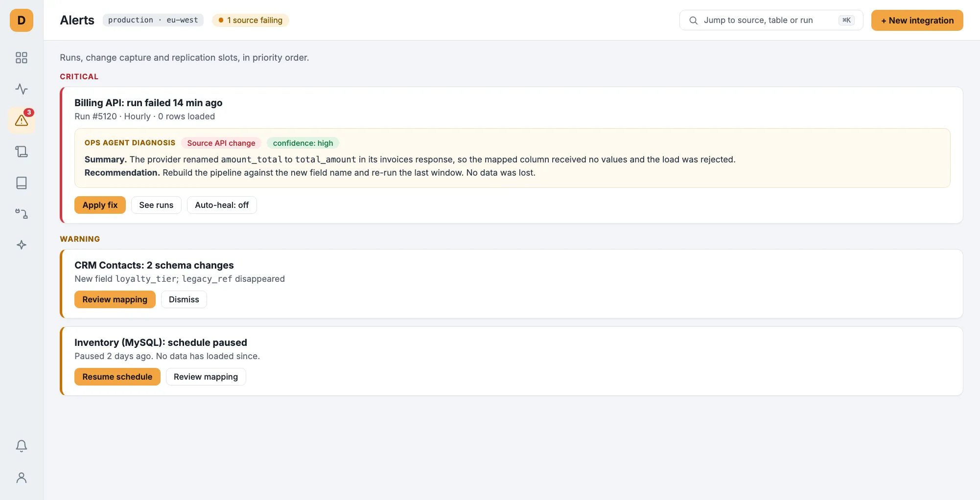This screenshot has width=980, height=500.
Task: Click the CRITICAL section heading
Action: 79,76
